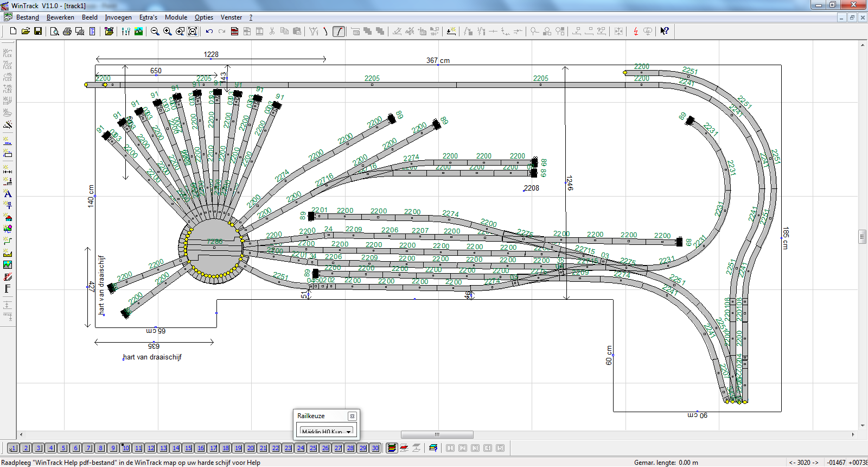
Task: Click the '650' dimension label
Action: pos(156,71)
